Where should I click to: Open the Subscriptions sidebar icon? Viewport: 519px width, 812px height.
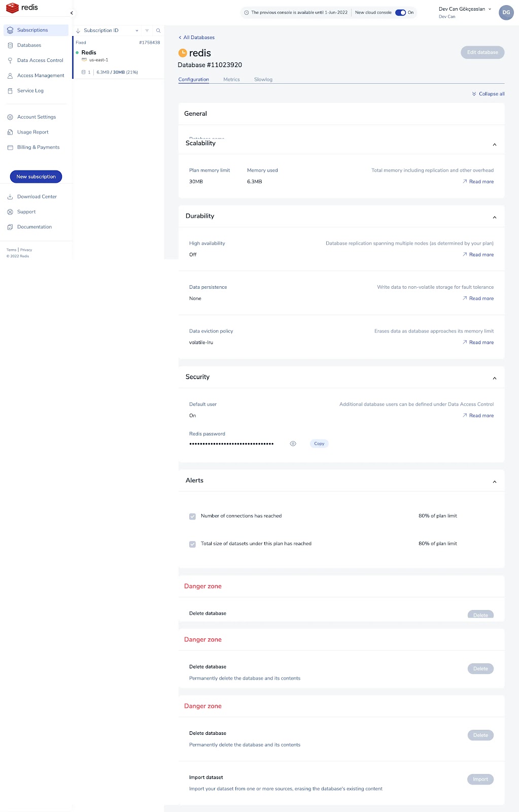point(10,30)
